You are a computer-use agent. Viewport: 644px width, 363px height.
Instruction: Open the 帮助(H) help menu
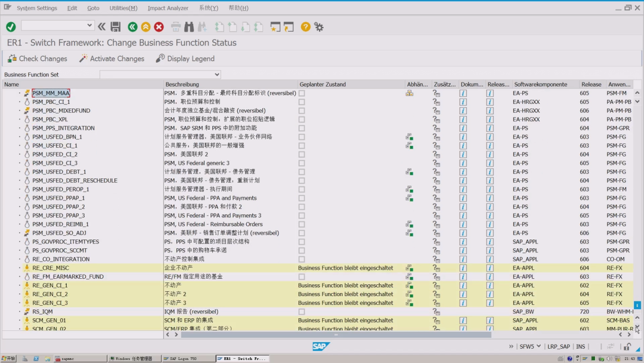[238, 8]
